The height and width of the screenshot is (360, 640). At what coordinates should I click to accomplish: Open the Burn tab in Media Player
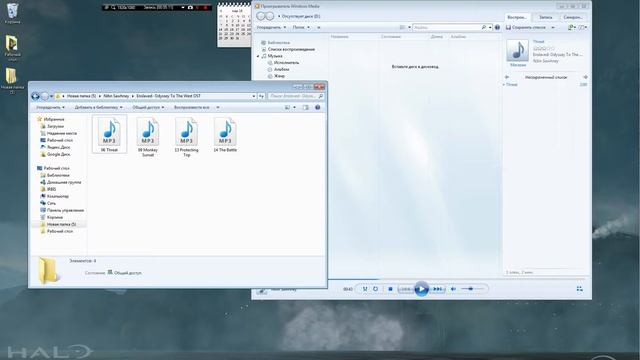click(545, 17)
